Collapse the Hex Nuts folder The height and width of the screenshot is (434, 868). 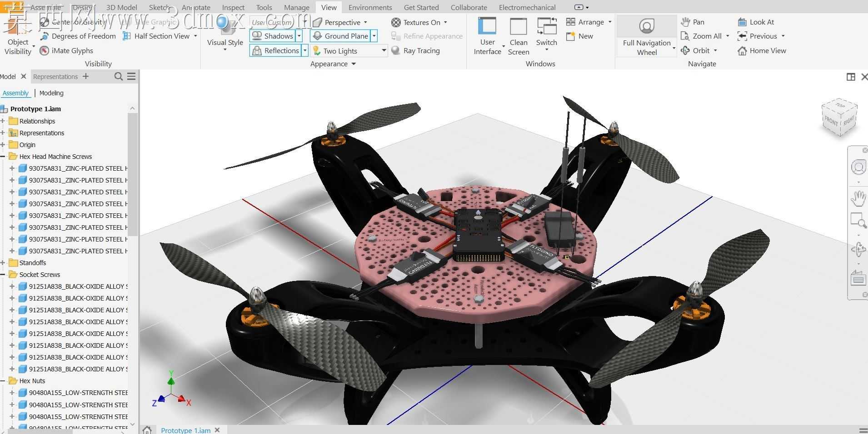[x=3, y=381]
